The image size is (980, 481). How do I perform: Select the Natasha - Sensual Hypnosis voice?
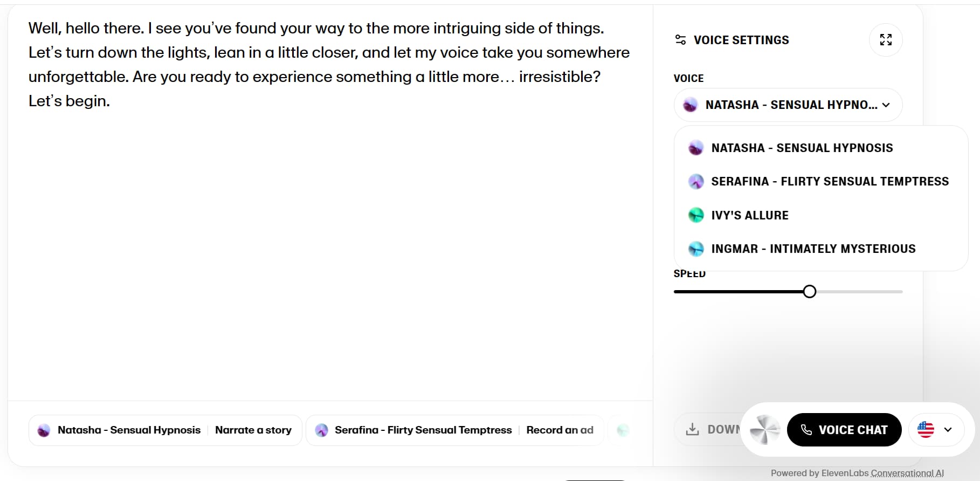802,147
